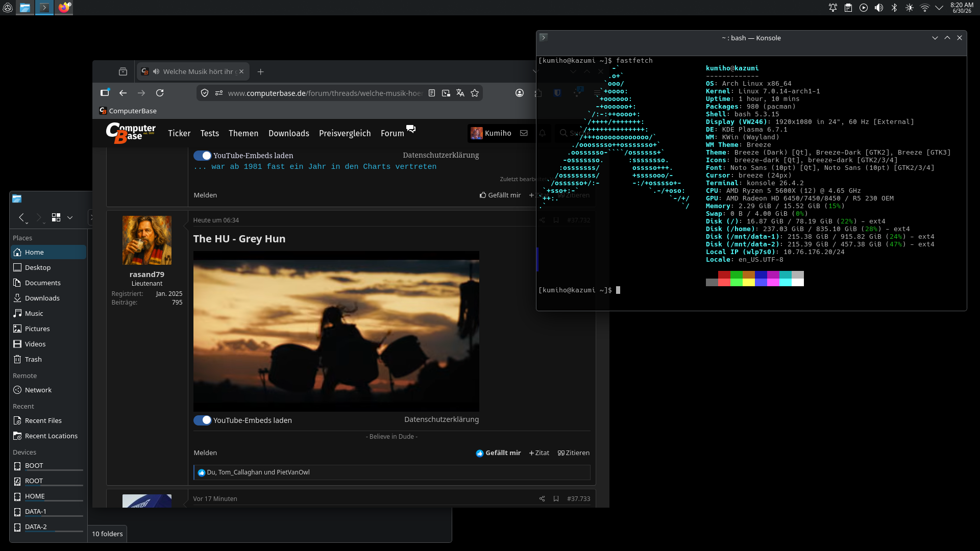Click Zitieren on rasand79's post
Viewport: 980px width, 551px height.
[x=574, y=453]
